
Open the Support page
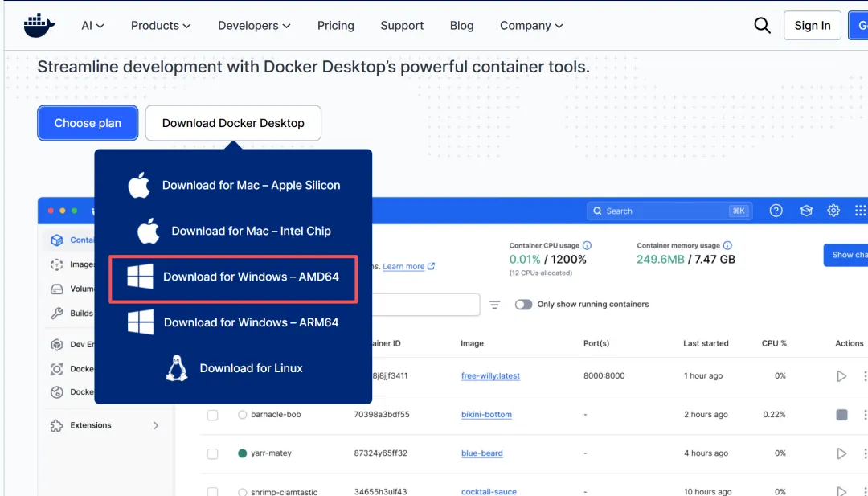(402, 26)
